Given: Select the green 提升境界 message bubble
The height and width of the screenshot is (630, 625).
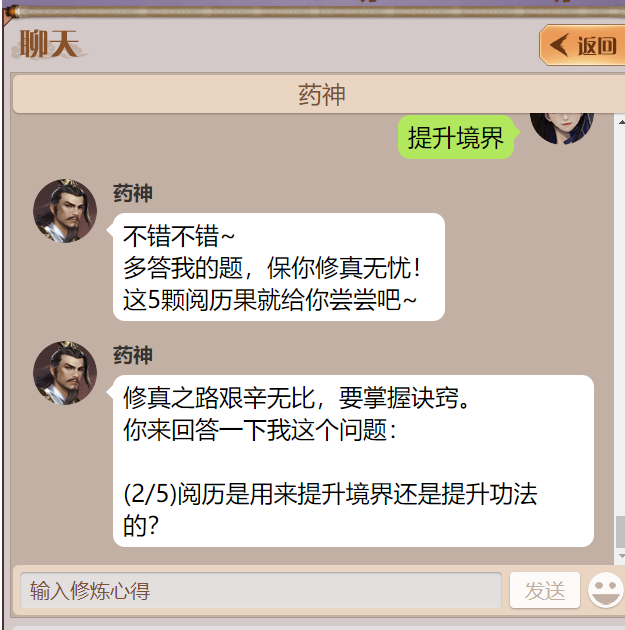Looking at the screenshot, I should coord(456,137).
